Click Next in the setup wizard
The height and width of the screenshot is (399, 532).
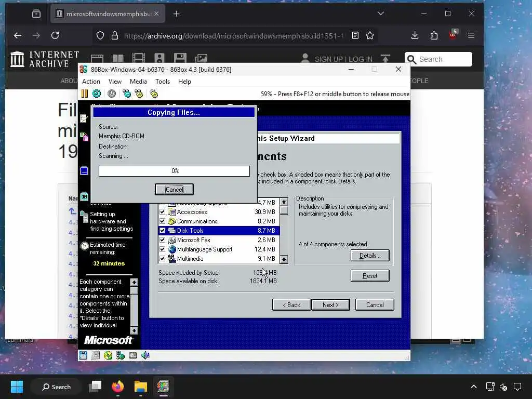(331, 304)
